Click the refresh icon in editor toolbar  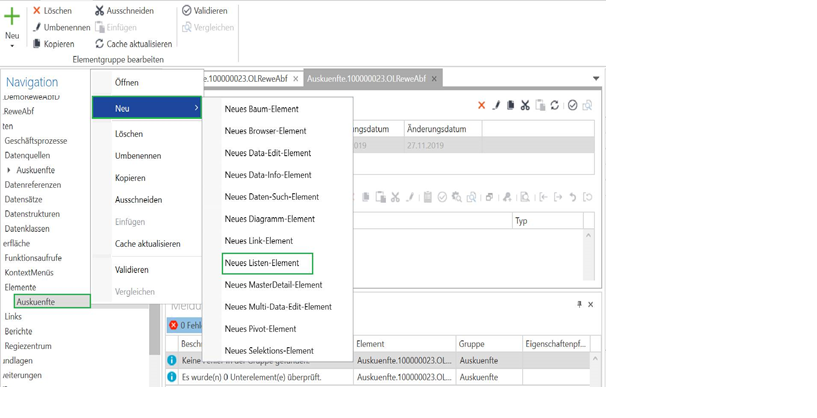click(555, 105)
